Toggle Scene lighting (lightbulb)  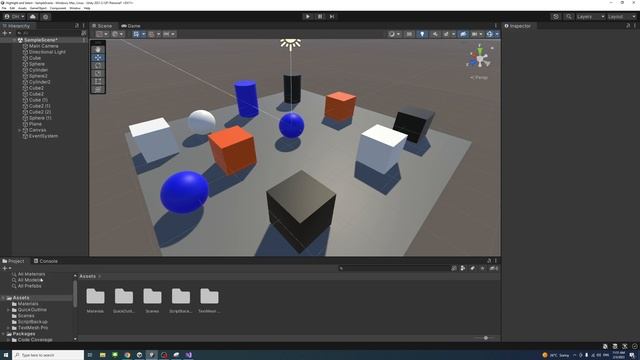(422, 34)
